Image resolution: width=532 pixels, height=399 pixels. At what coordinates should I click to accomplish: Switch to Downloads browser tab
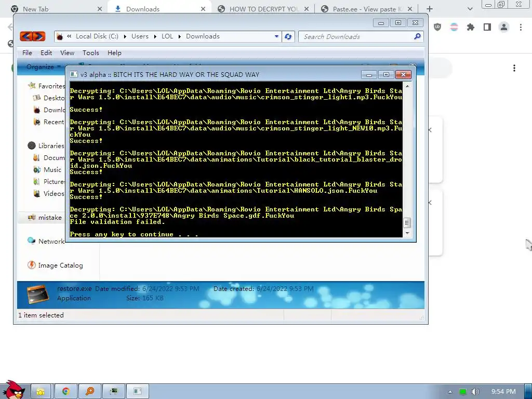159,9
